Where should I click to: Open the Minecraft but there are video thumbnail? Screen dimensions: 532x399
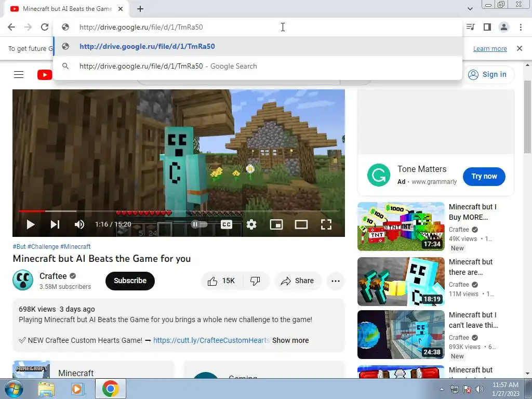(401, 281)
